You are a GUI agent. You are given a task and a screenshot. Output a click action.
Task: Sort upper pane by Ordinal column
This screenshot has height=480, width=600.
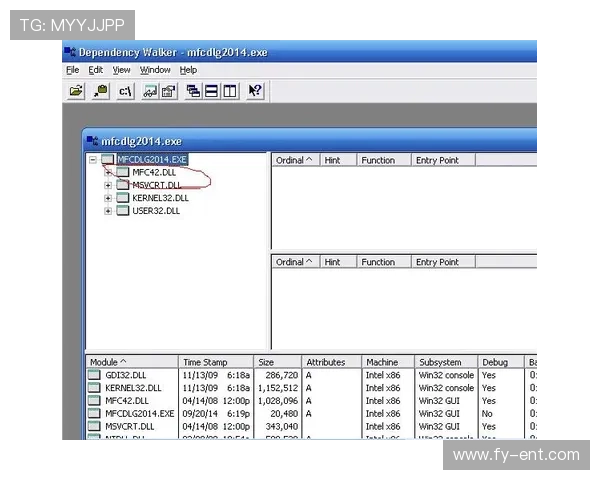[x=295, y=160]
